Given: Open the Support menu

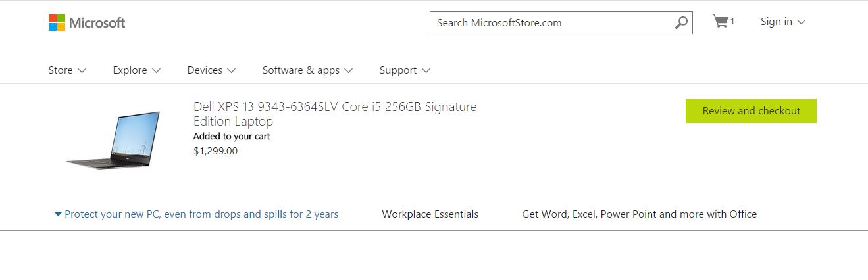Looking at the screenshot, I should [405, 70].
